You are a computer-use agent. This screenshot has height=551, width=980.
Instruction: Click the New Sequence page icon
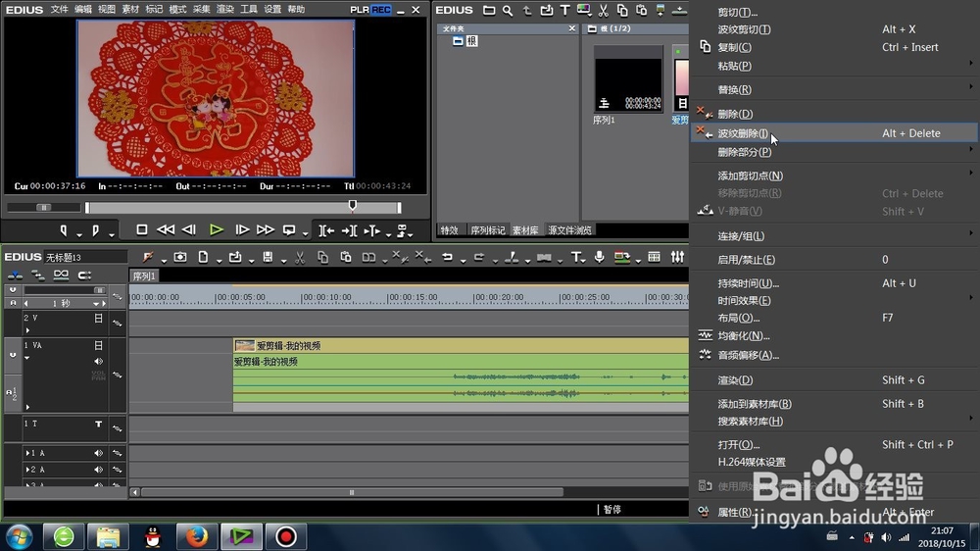(203, 257)
